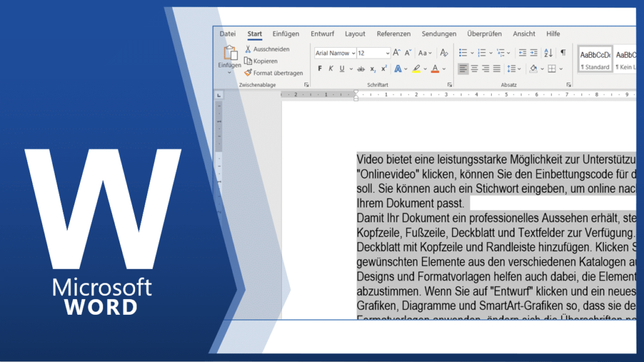Center-align the selected text
This screenshot has width=644, height=362.
click(x=475, y=69)
